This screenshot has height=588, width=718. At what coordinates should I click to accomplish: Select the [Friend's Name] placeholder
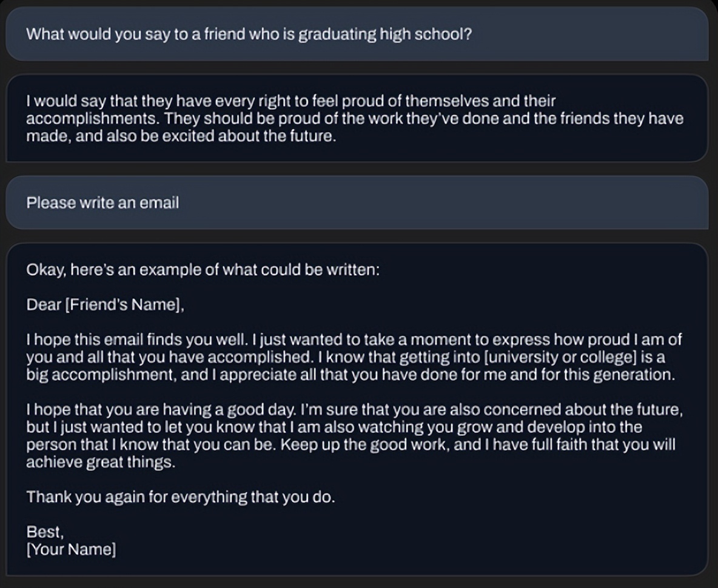click(123, 305)
